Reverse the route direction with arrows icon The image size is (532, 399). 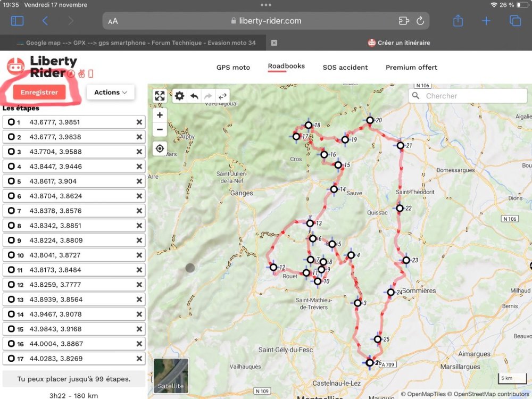pos(222,96)
